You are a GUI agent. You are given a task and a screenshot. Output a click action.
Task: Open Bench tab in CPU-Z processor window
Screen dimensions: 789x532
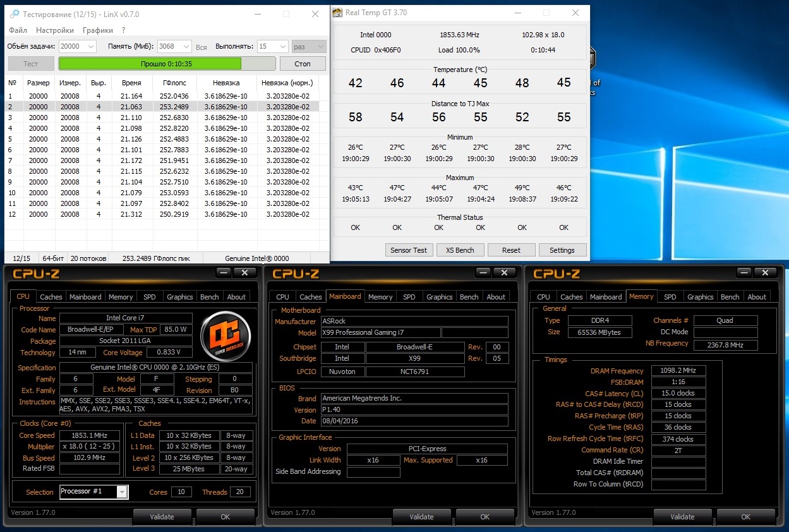pyautogui.click(x=210, y=296)
